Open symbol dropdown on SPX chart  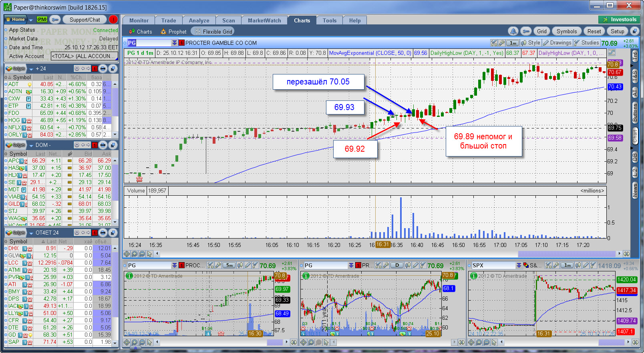click(x=519, y=265)
